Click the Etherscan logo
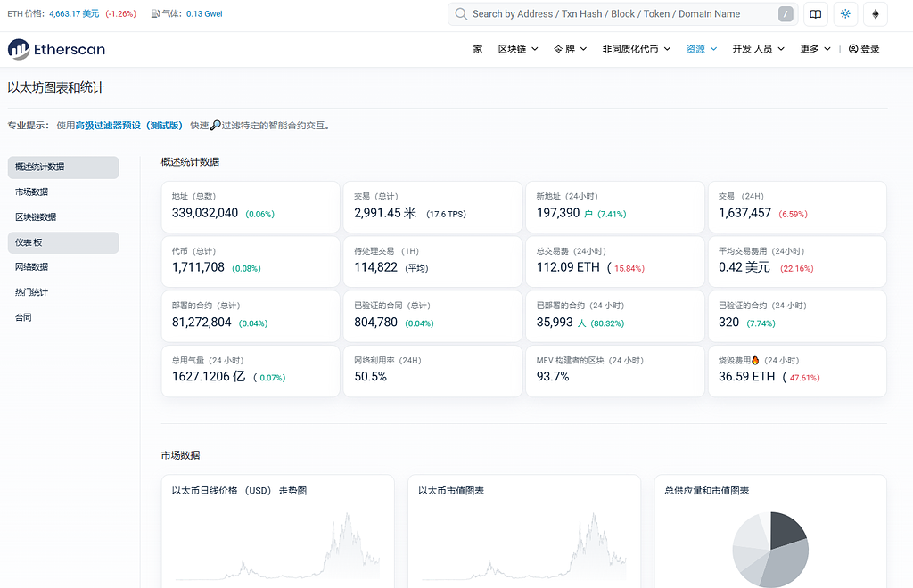 [56, 49]
